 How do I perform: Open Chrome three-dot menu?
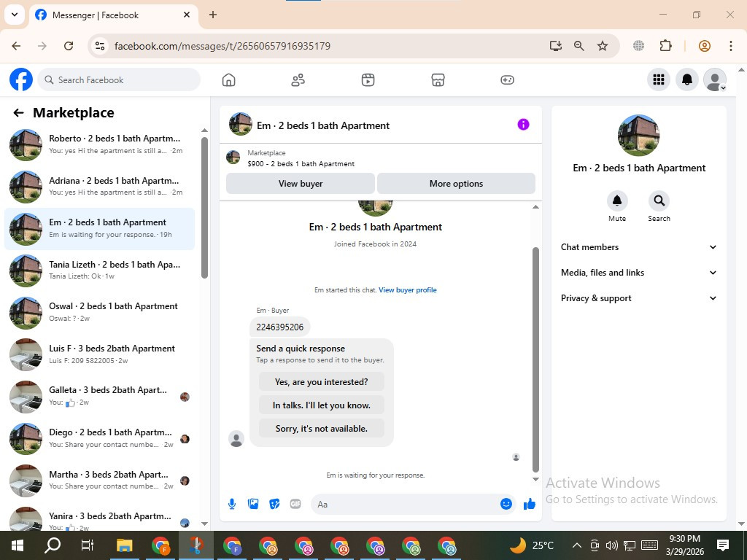pyautogui.click(x=730, y=46)
